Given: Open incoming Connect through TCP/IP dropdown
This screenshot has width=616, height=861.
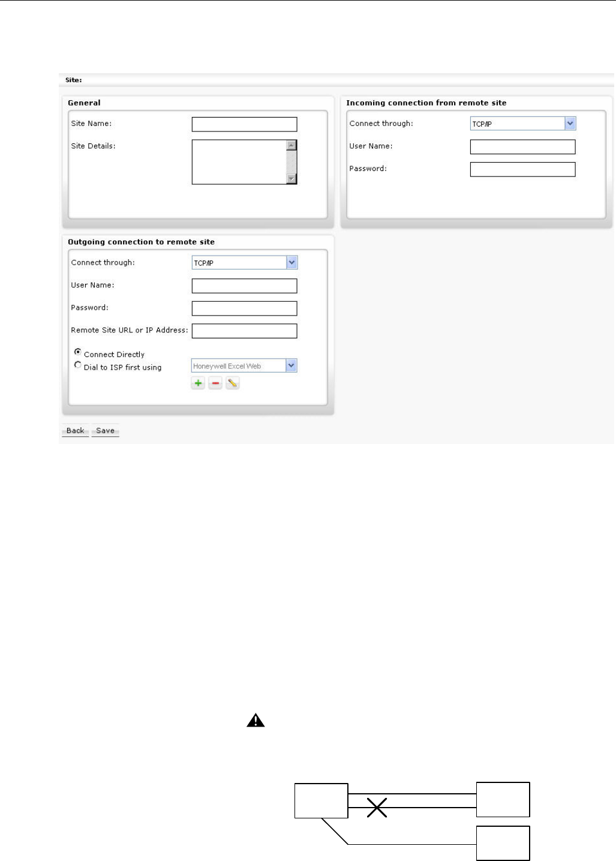Looking at the screenshot, I should (x=523, y=124).
